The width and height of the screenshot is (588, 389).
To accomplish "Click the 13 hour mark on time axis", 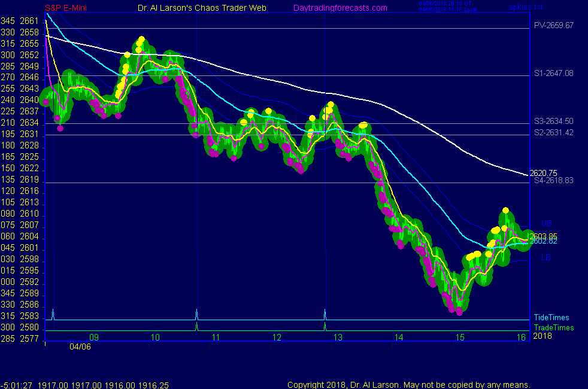I will (x=338, y=338).
